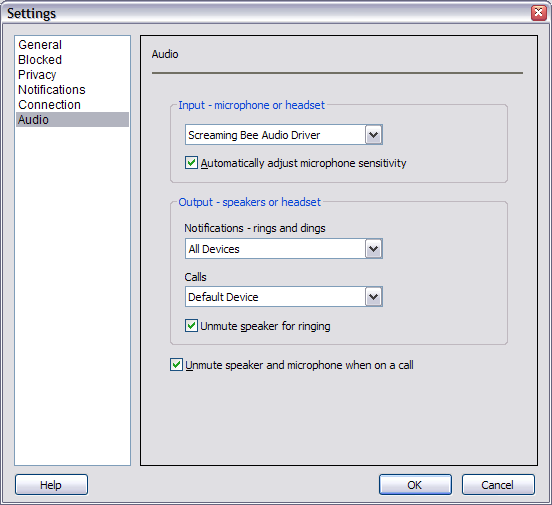Select the Audio category in sidebar
This screenshot has height=505, width=552.
tap(72, 120)
